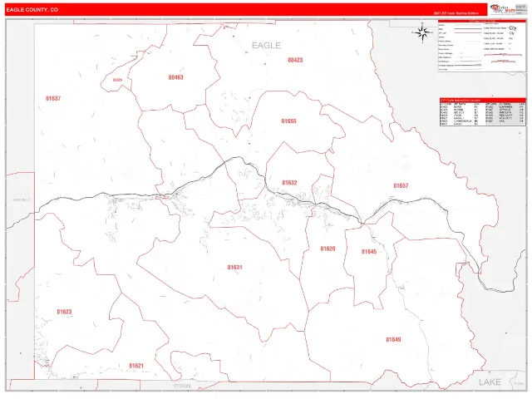Select ZIP code label 81655

(x=288, y=121)
